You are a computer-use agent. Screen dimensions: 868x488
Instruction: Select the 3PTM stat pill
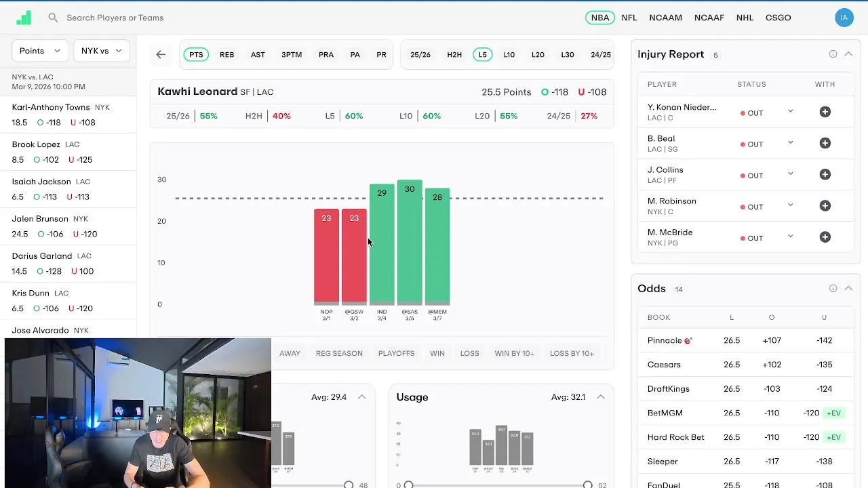click(292, 55)
